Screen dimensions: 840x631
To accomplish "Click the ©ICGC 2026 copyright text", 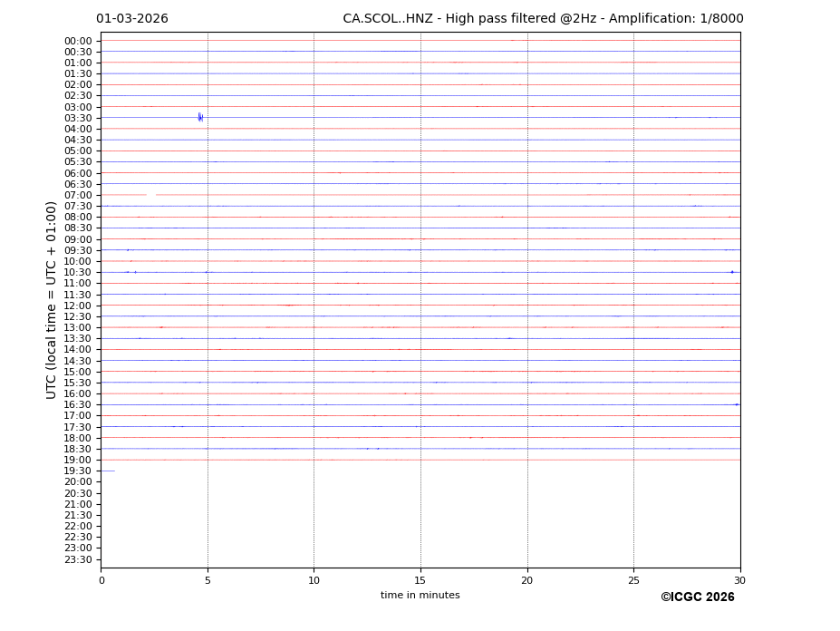I will coord(697,597).
